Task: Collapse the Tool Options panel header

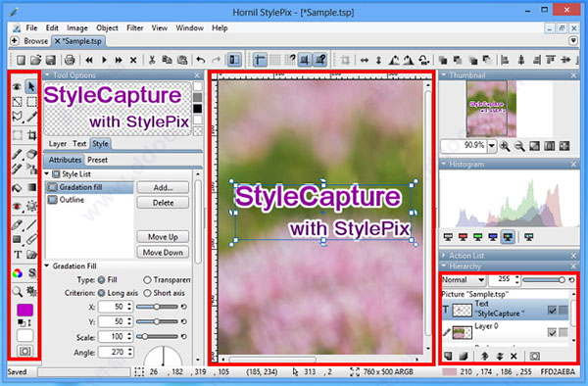Action: pos(47,75)
